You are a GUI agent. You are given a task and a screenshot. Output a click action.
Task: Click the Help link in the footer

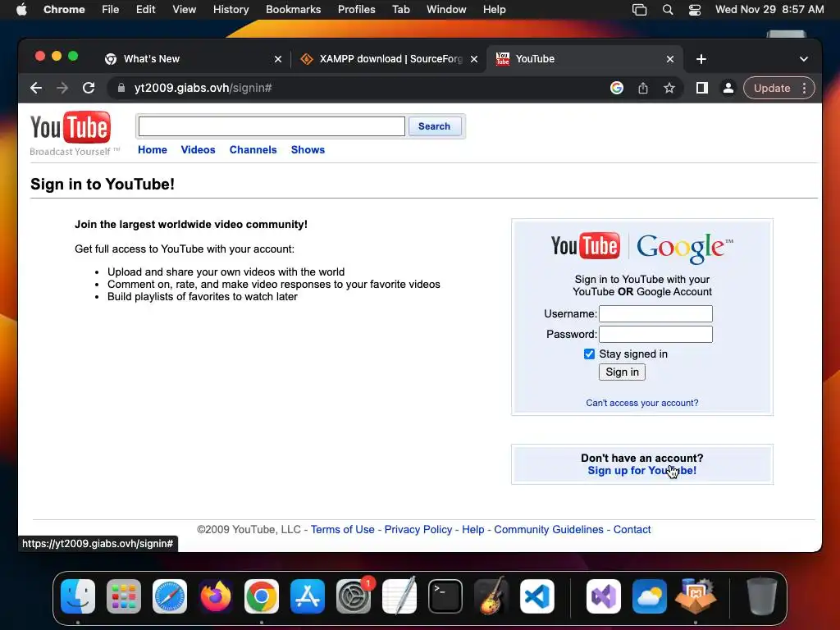tap(473, 529)
